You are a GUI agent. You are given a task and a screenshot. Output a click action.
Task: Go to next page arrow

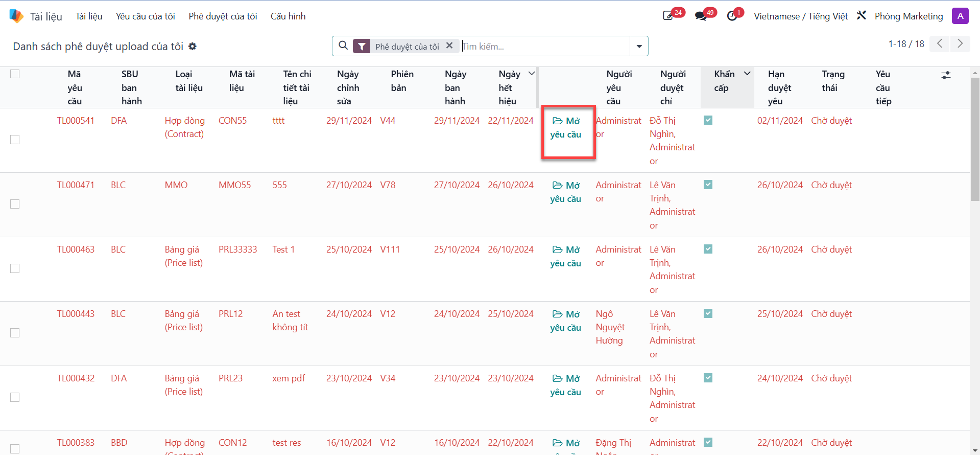[960, 43]
